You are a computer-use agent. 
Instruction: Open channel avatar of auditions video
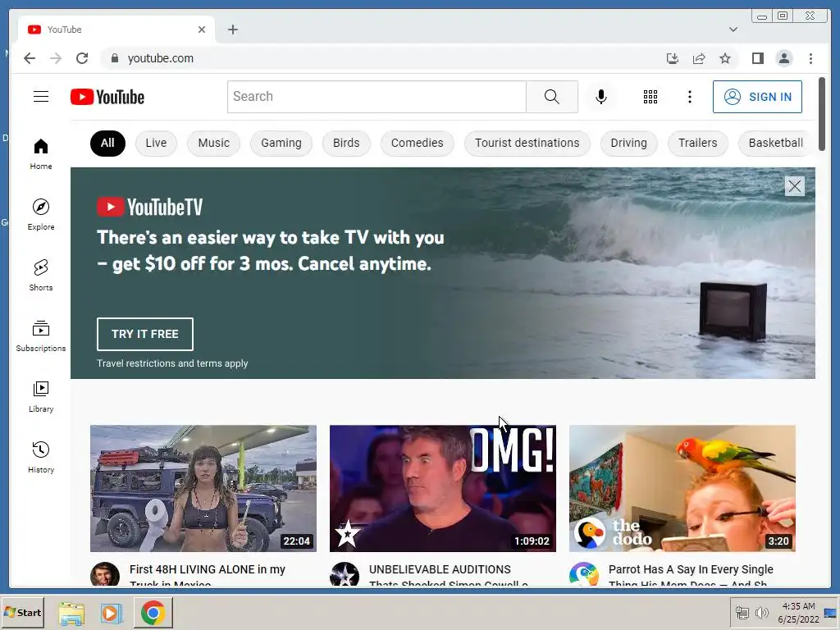pos(345,574)
